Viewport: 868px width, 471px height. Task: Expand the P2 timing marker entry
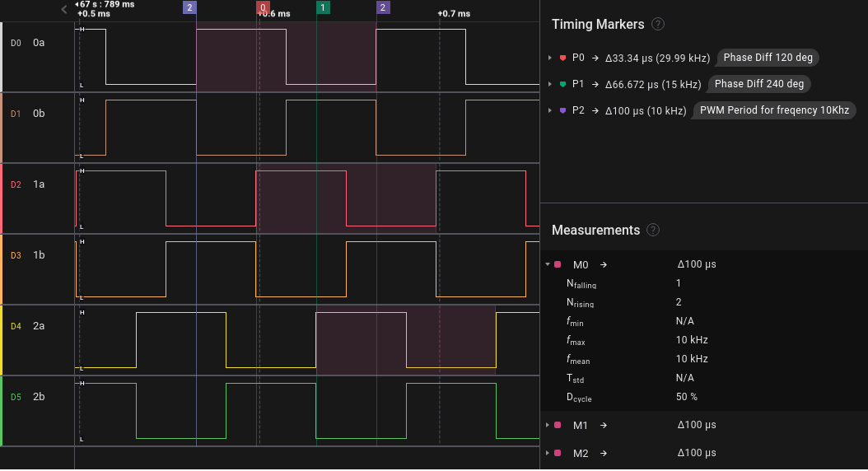pyautogui.click(x=549, y=110)
